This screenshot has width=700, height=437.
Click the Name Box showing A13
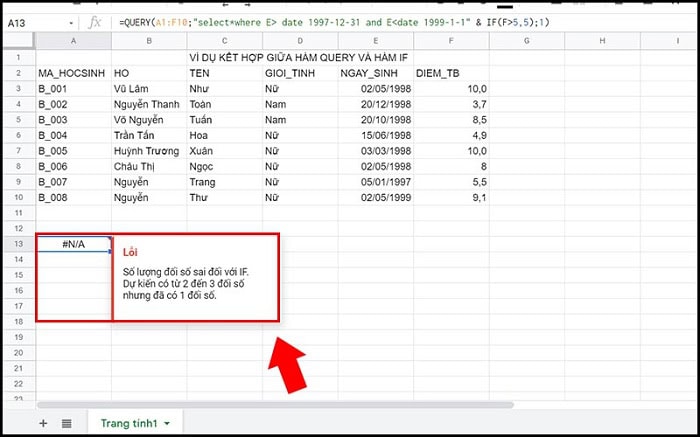click(x=35, y=21)
